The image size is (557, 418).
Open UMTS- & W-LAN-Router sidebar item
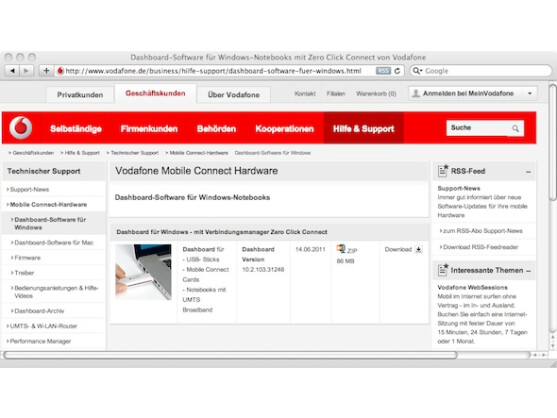[43, 326]
